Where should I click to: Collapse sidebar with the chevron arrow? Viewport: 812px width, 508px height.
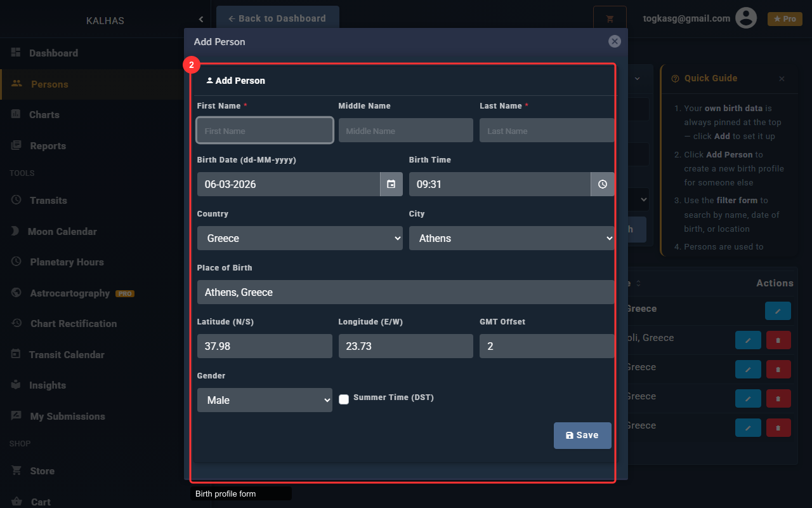201,20
